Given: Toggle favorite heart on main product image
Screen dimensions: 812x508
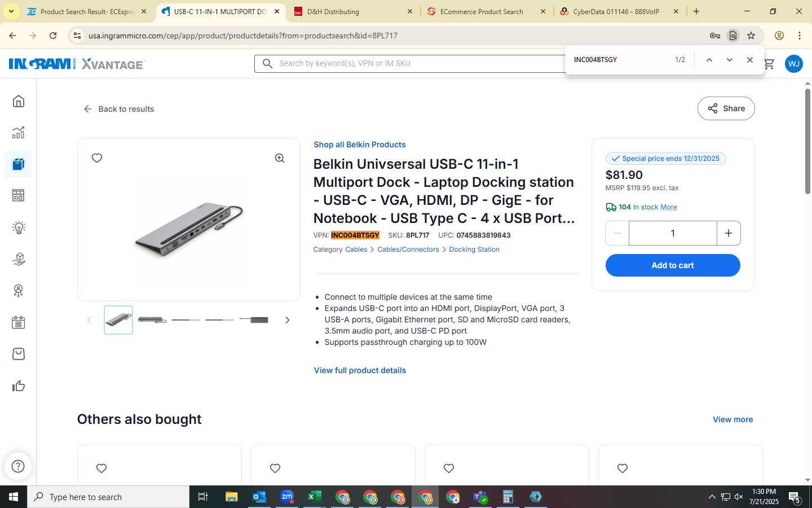Looking at the screenshot, I should pyautogui.click(x=97, y=158).
